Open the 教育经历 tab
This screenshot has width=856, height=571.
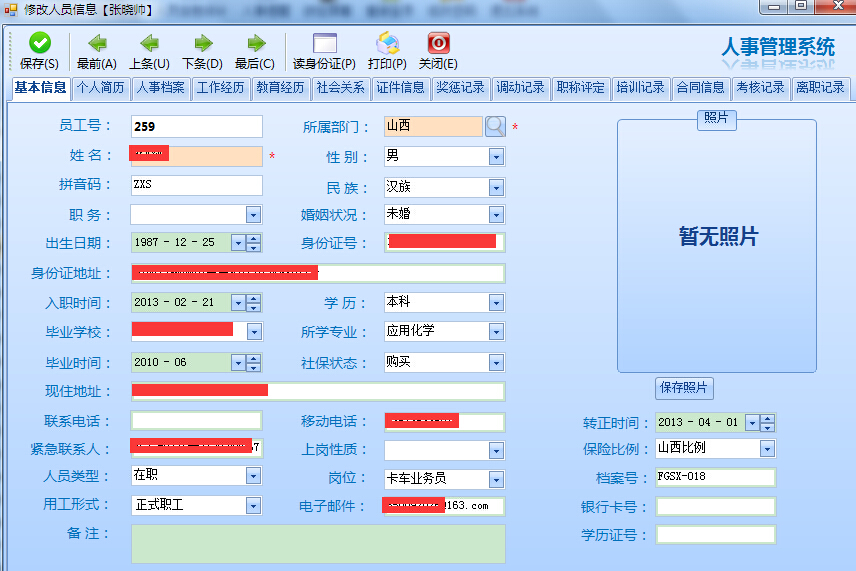[281, 88]
